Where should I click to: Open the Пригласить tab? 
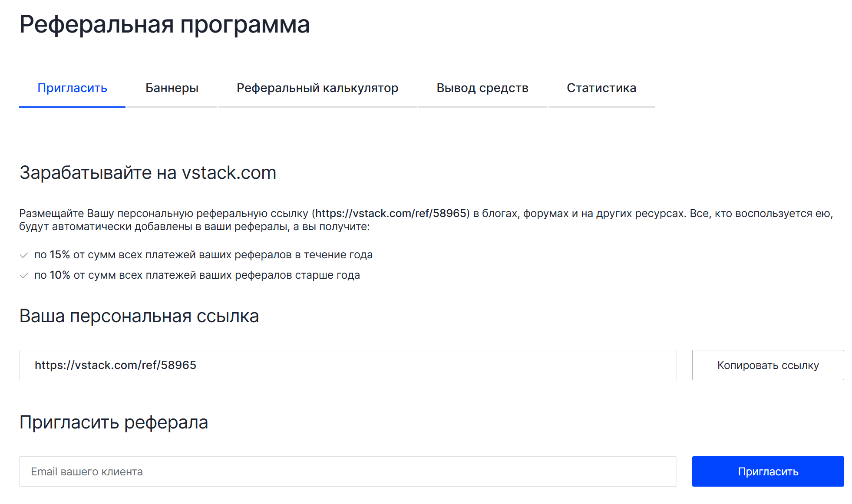coord(72,88)
